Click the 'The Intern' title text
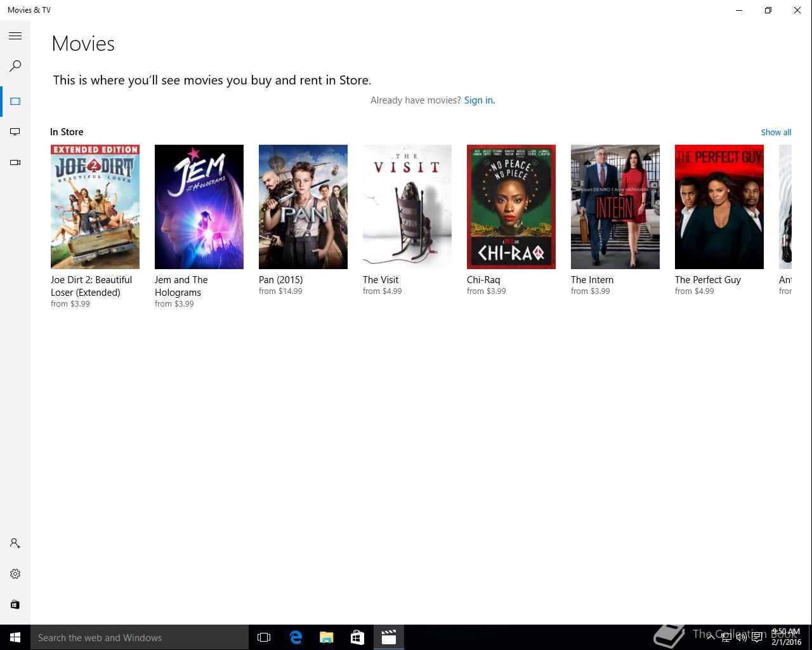This screenshot has width=812, height=650. [592, 280]
